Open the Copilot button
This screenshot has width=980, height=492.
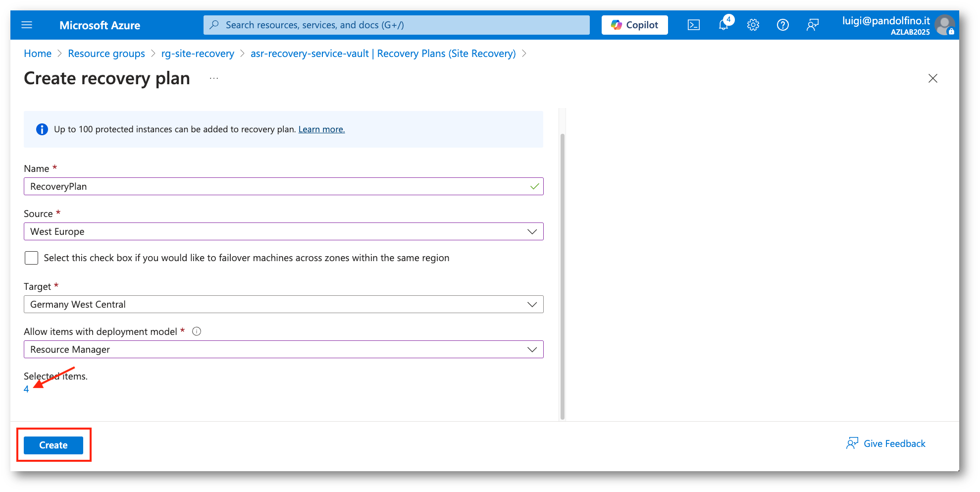click(x=634, y=25)
